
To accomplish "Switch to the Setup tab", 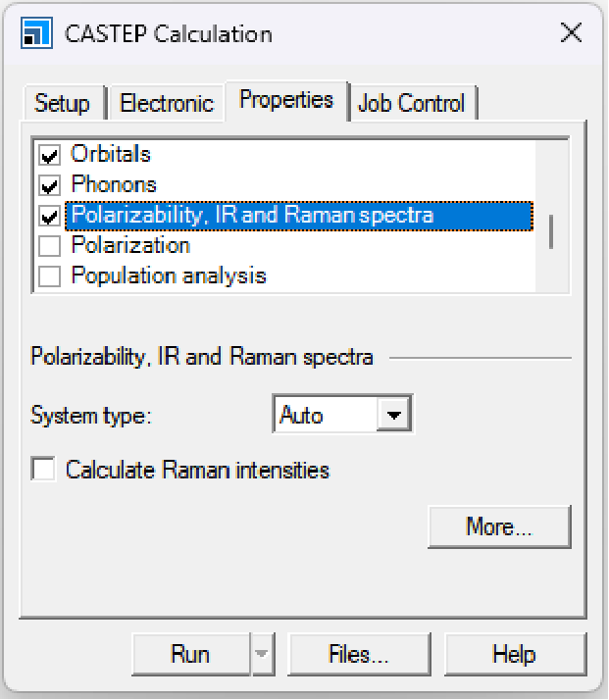I will click(x=62, y=103).
